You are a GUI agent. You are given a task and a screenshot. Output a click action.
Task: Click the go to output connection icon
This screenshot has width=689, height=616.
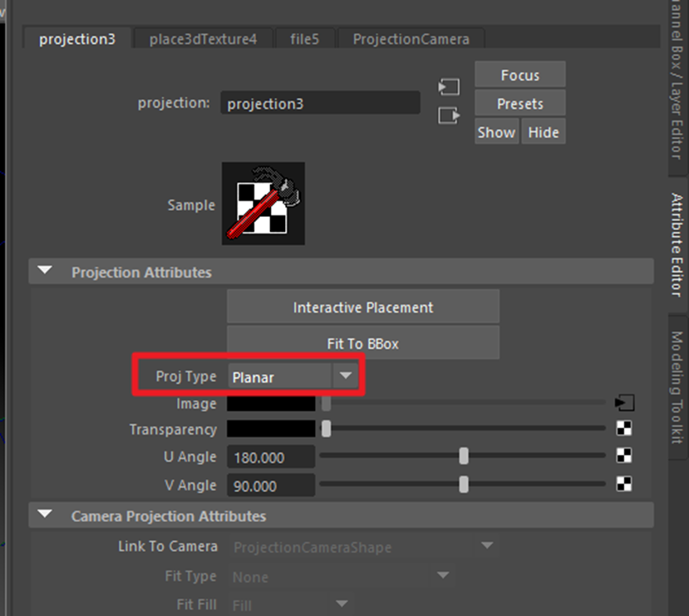point(449,116)
